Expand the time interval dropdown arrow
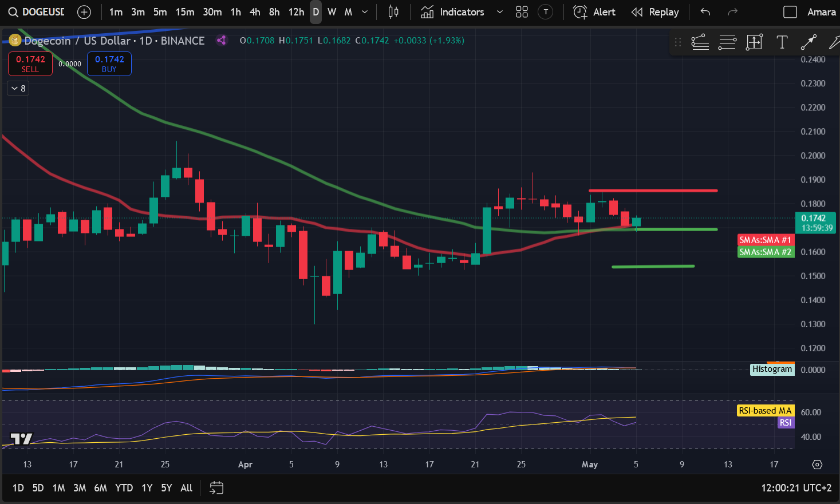The height and width of the screenshot is (504, 840). [x=365, y=12]
